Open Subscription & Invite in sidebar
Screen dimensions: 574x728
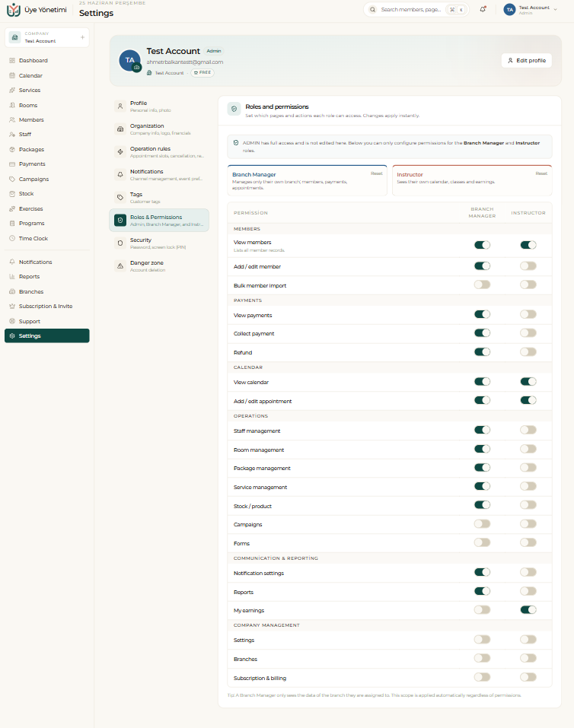[x=47, y=306]
